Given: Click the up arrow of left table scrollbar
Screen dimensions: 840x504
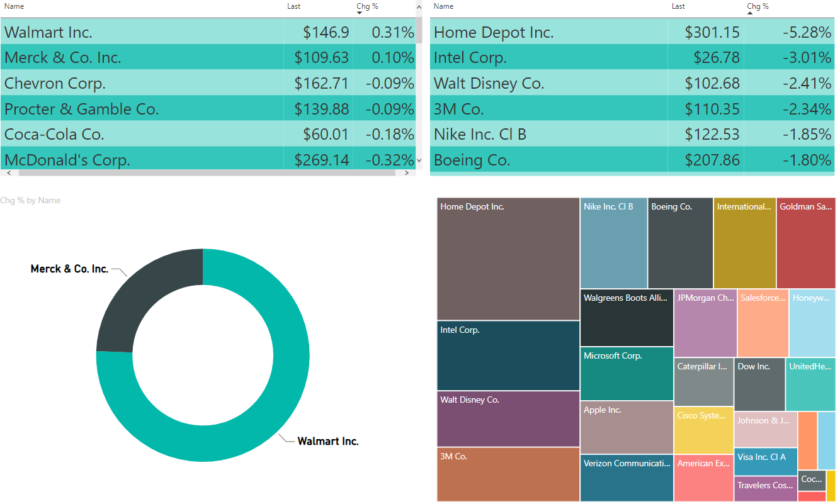Looking at the screenshot, I should click(x=419, y=6).
